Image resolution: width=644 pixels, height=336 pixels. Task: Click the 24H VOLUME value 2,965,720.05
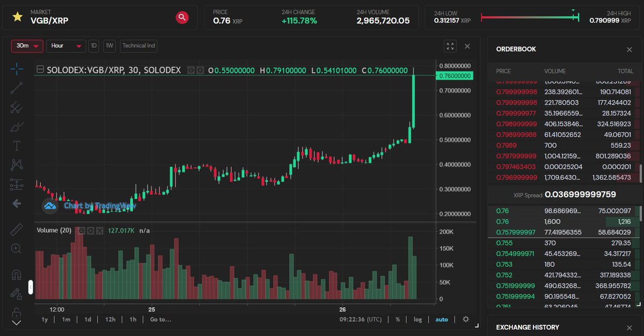(x=383, y=21)
